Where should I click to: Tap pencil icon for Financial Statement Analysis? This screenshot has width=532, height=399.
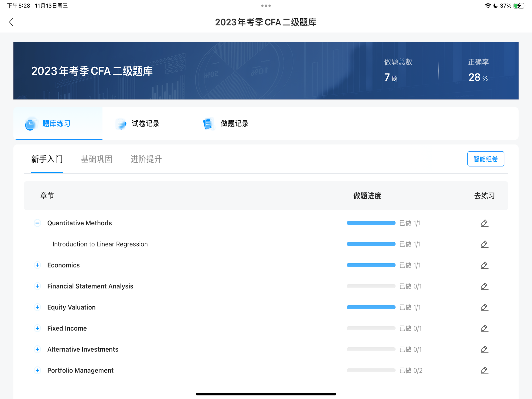point(484,286)
